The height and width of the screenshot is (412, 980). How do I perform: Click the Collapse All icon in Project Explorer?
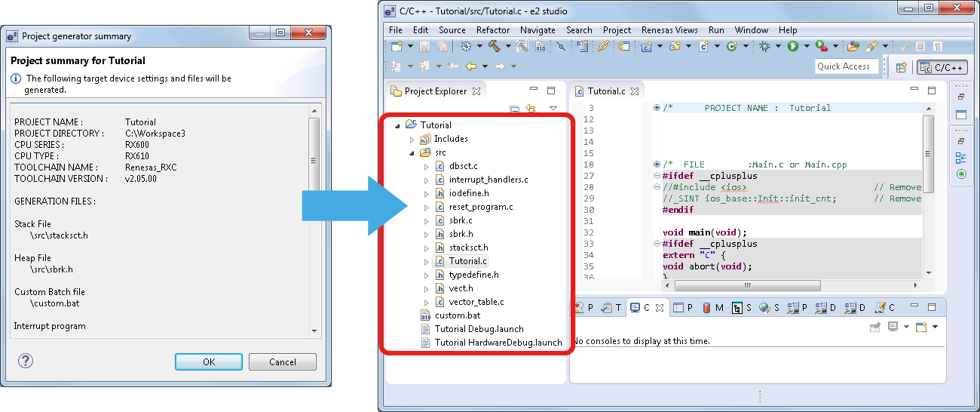[x=515, y=109]
